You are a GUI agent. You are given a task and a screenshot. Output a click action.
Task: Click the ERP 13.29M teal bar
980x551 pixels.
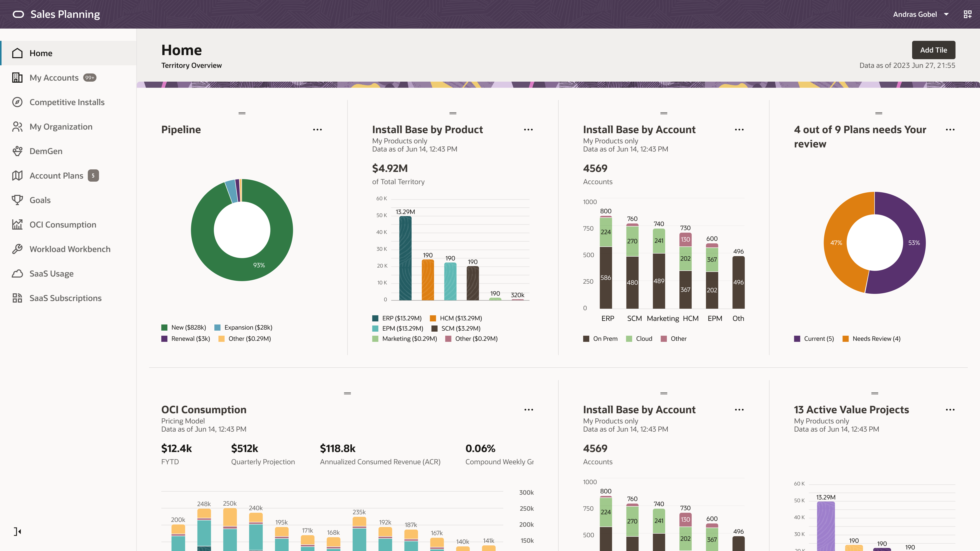point(405,258)
